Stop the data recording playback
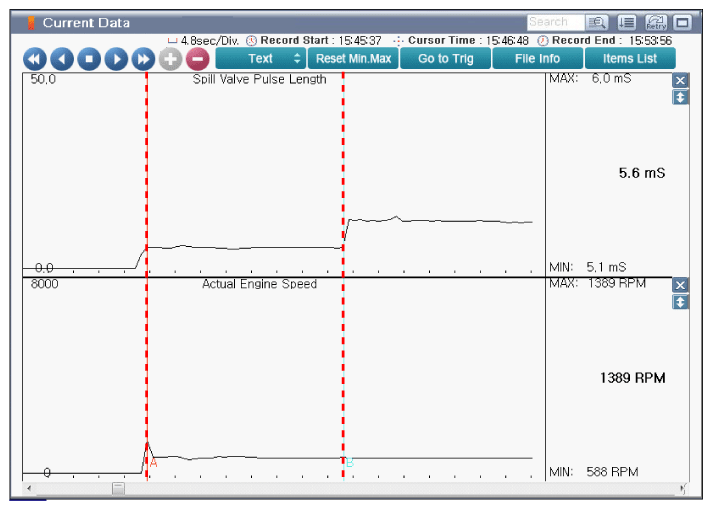 click(x=89, y=59)
